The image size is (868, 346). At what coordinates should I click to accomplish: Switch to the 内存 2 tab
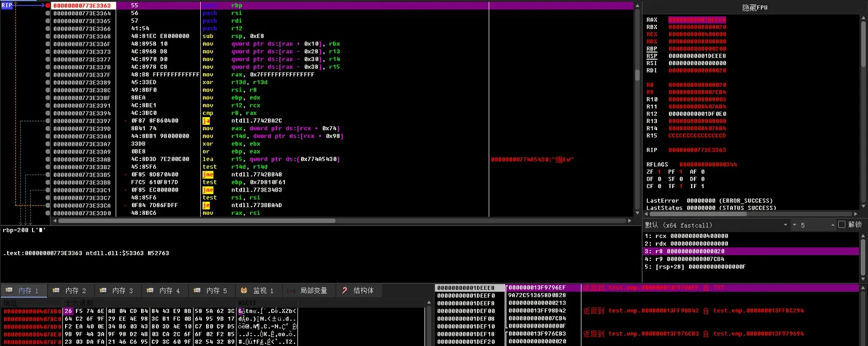click(x=70, y=291)
